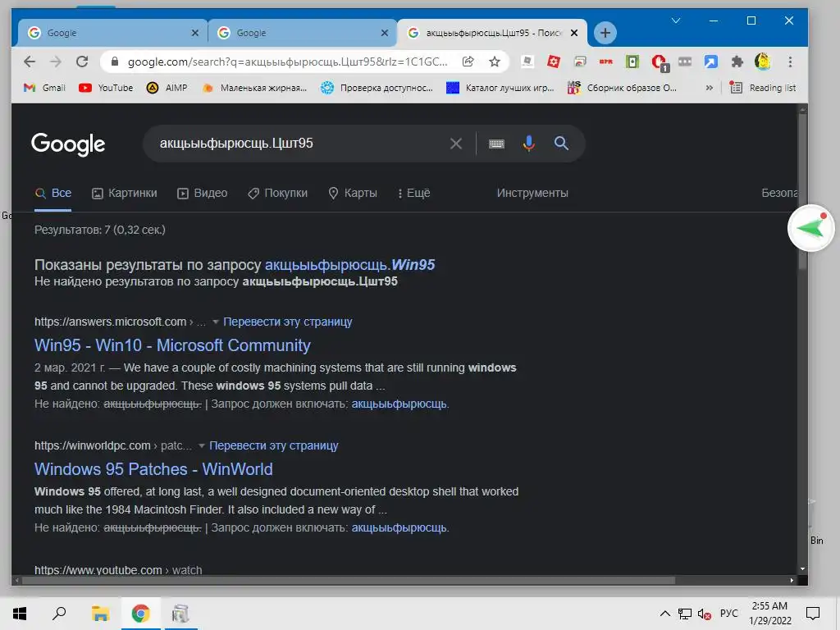Show hidden bookmarks via double chevron
This screenshot has height=630, width=840.
point(710,88)
